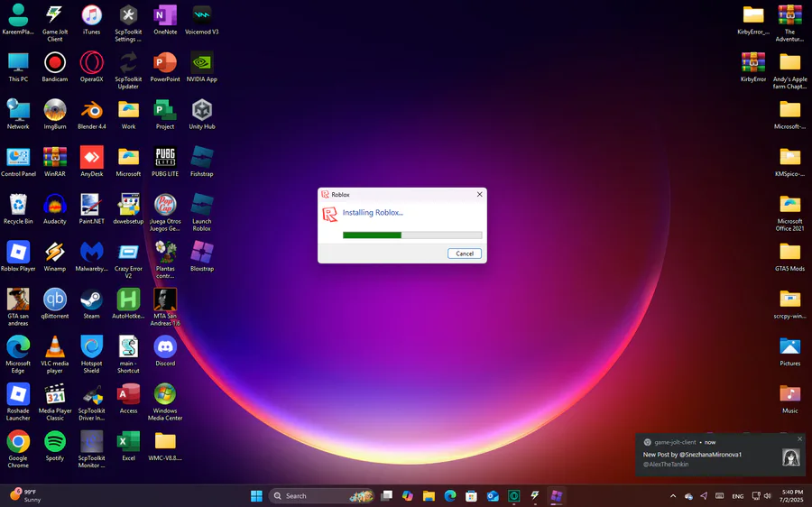Select the WinRAR desktop icon

tap(55, 162)
